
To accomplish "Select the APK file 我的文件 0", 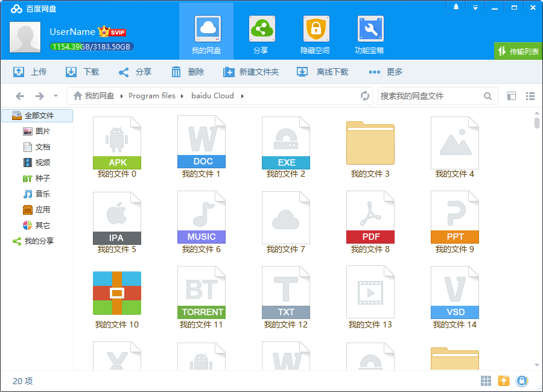I will click(x=117, y=147).
